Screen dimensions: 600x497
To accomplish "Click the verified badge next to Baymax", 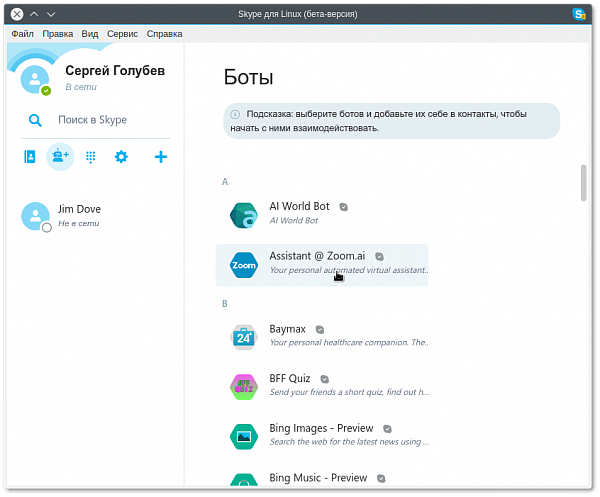I will coord(320,329).
